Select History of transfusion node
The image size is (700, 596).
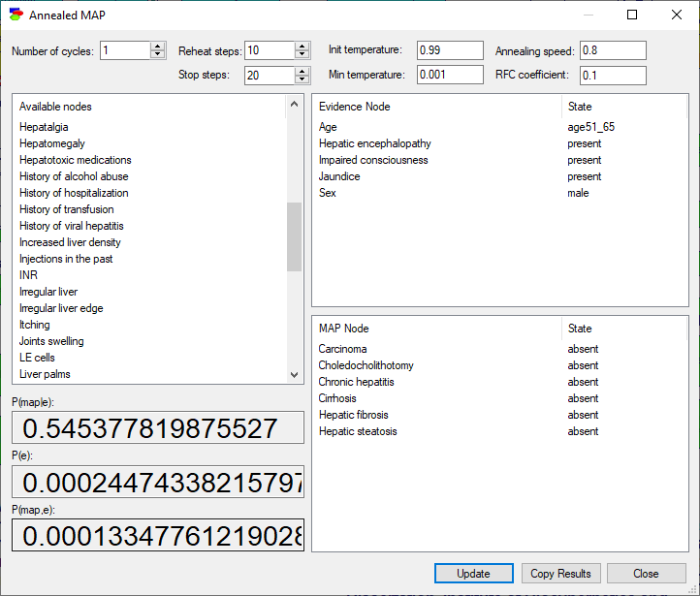click(67, 209)
